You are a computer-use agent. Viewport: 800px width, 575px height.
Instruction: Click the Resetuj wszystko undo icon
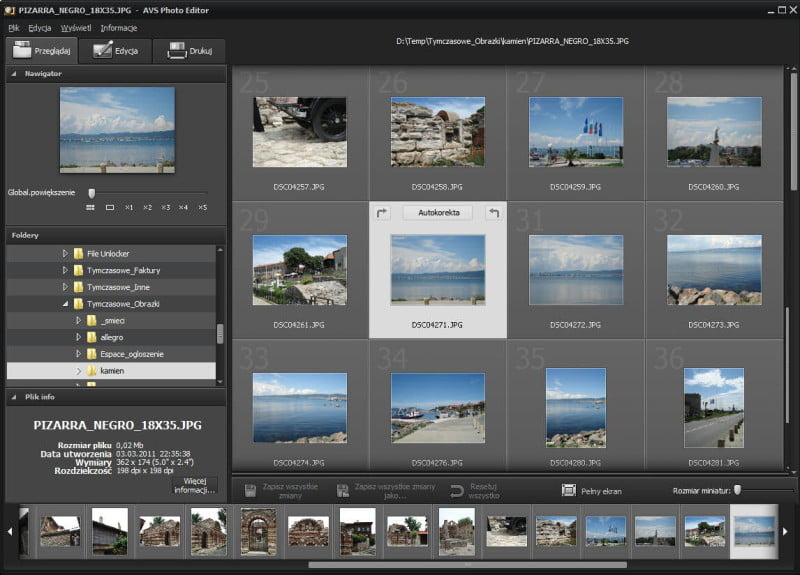click(457, 491)
